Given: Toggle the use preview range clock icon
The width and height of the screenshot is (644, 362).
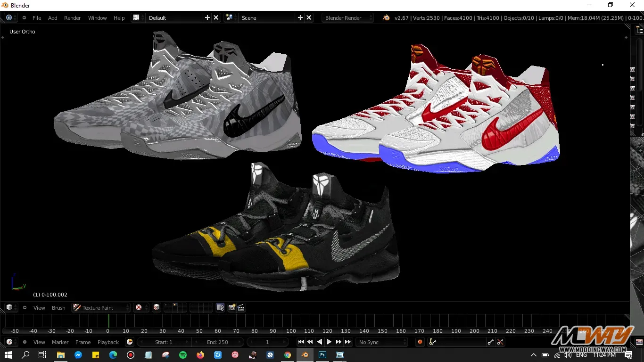Looking at the screenshot, I should coord(130,342).
